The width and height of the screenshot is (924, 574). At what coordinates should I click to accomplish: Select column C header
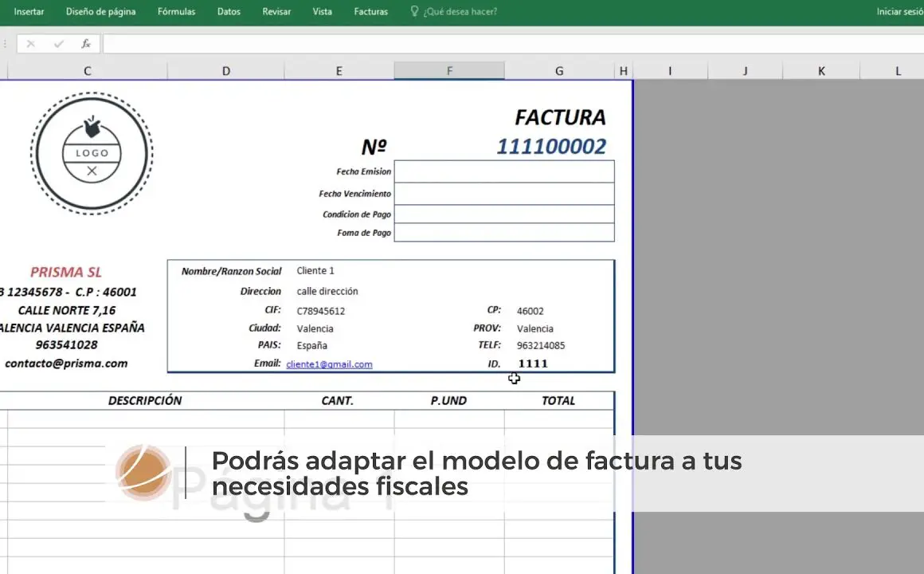click(x=87, y=71)
